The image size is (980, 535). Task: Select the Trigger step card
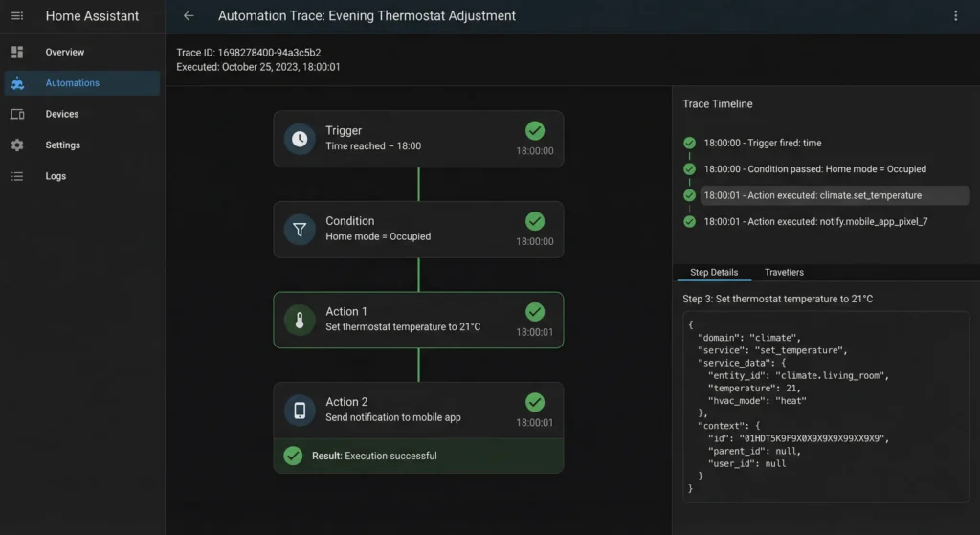[x=418, y=139]
